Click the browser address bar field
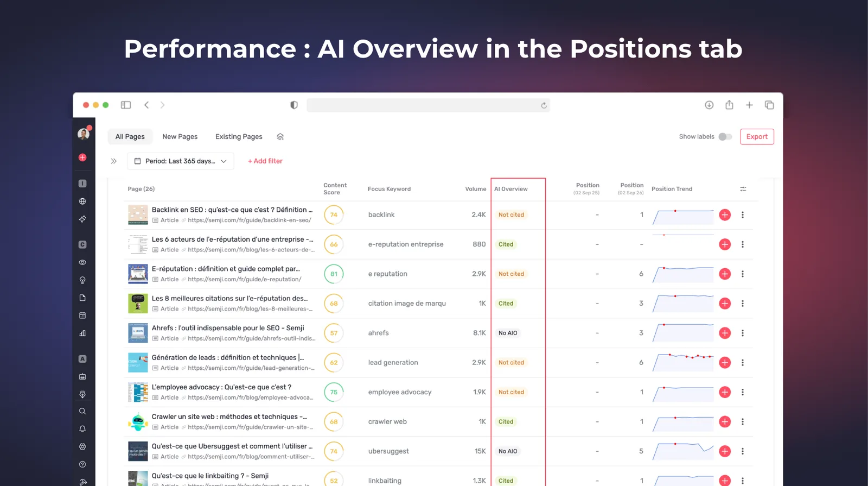Viewport: 868px width, 486px height. (428, 105)
